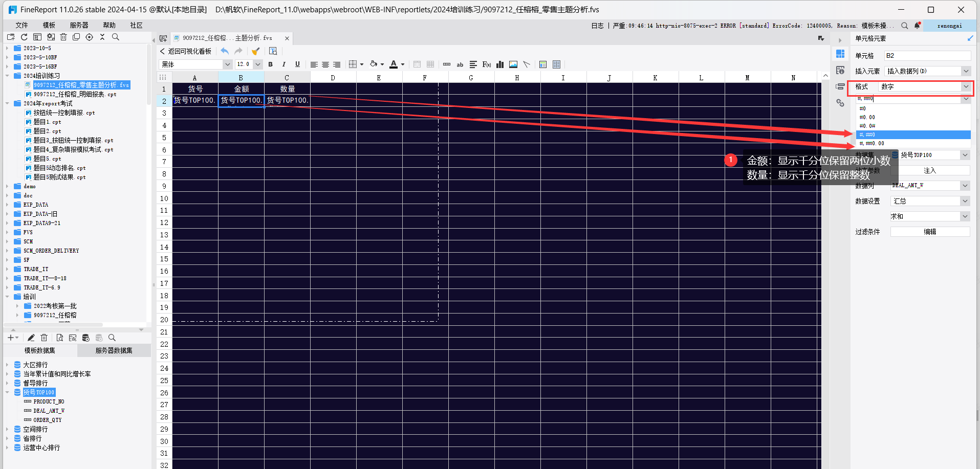Apply bold to the cell
Screen dimensions: 980x469
point(270,64)
